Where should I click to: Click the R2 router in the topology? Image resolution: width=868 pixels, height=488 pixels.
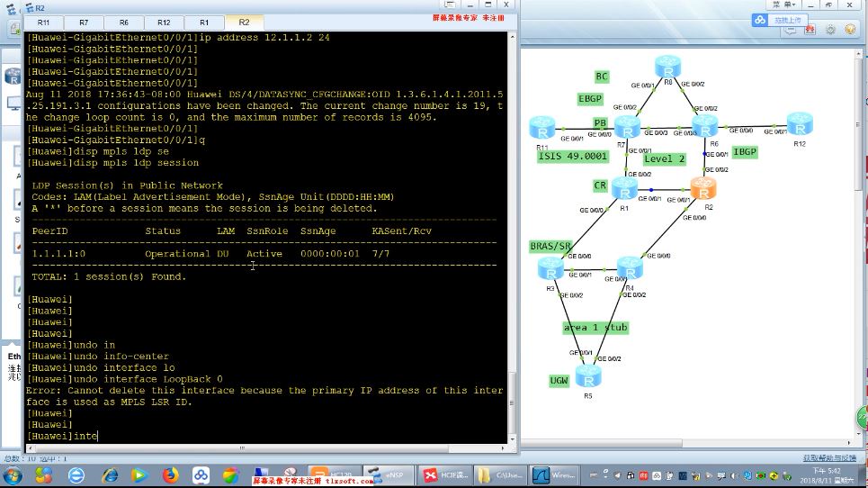(702, 189)
